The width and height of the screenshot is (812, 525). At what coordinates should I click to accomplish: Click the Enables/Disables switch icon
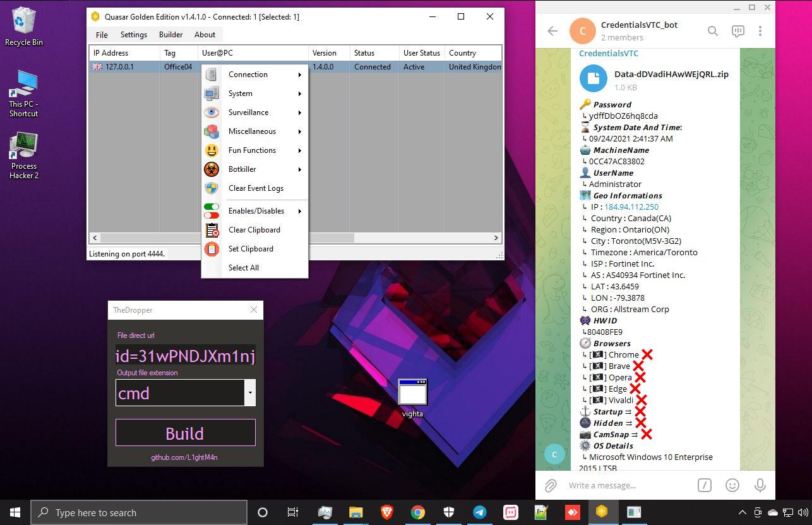pyautogui.click(x=212, y=211)
